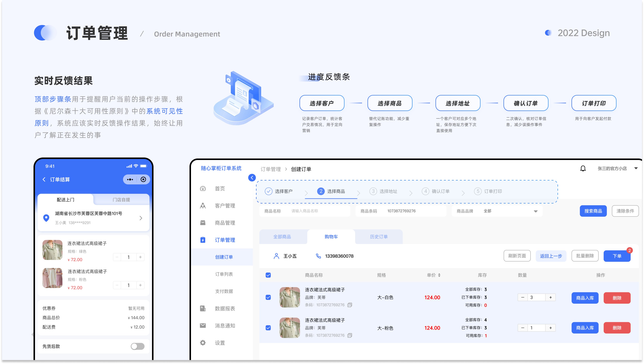
Task: Click the 订单管理 lightning sidebar icon
Action: pyautogui.click(x=202, y=240)
